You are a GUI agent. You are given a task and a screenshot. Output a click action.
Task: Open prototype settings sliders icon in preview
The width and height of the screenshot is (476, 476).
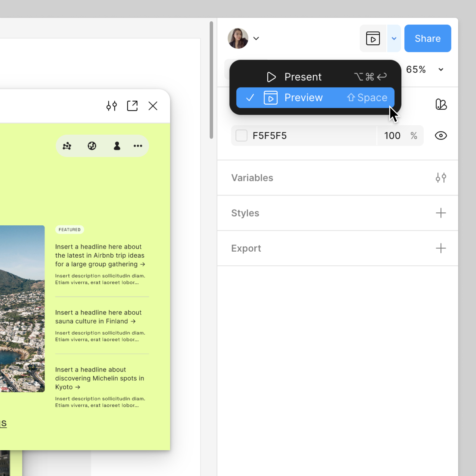[x=111, y=106]
